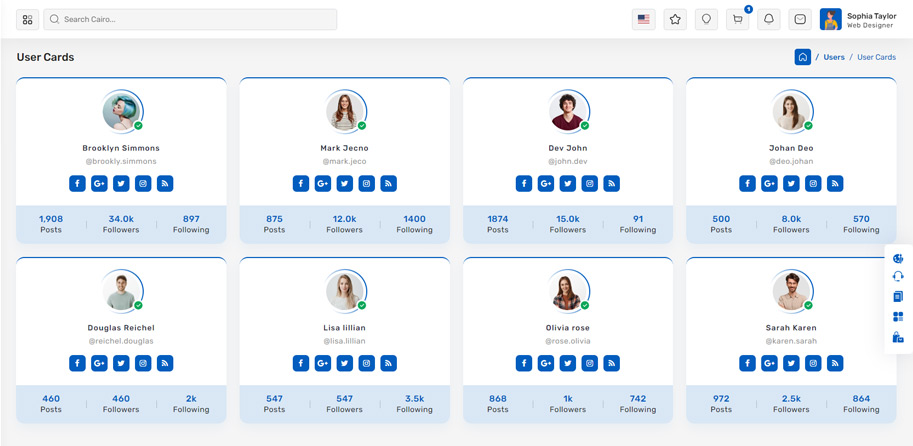Toggle the light bulb theme mode icon

(706, 19)
